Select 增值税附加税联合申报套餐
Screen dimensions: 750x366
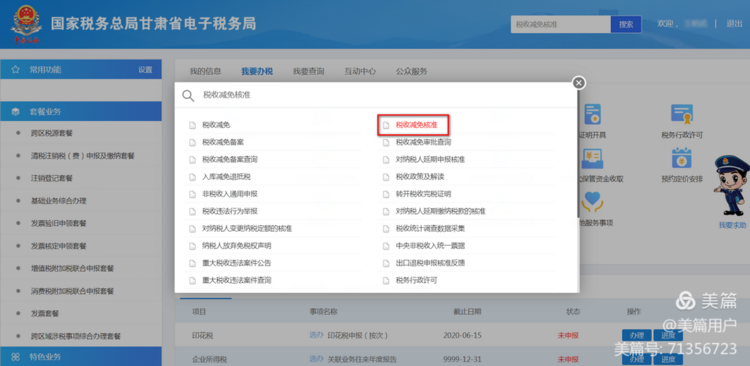pyautogui.click(x=72, y=268)
